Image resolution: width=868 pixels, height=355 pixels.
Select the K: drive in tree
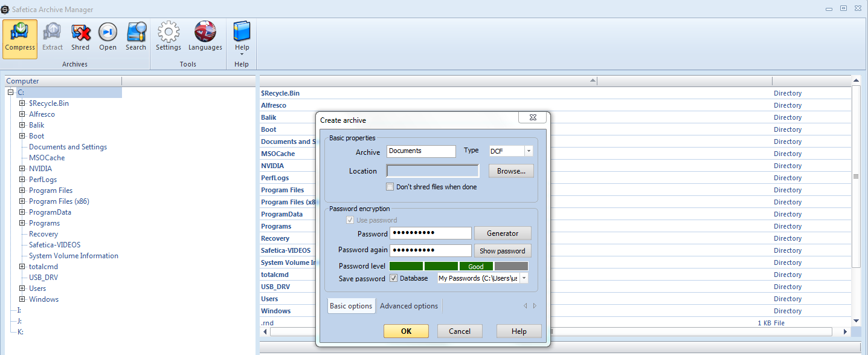[x=20, y=332]
